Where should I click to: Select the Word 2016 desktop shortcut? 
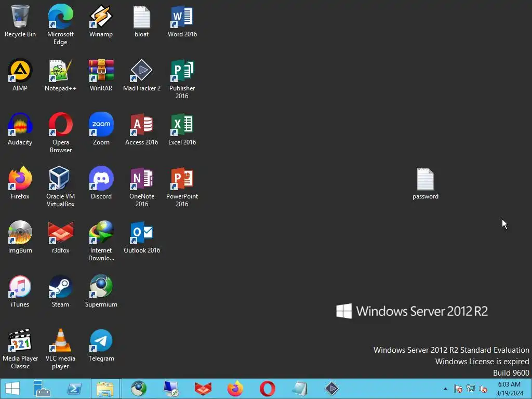click(182, 21)
